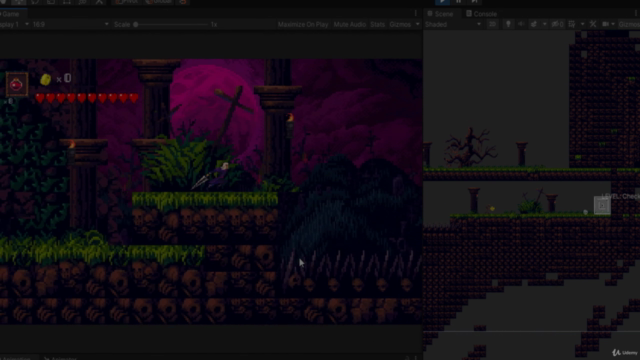Click the Play button in Unity toolbar
The height and width of the screenshot is (360, 640).
(x=442, y=2)
